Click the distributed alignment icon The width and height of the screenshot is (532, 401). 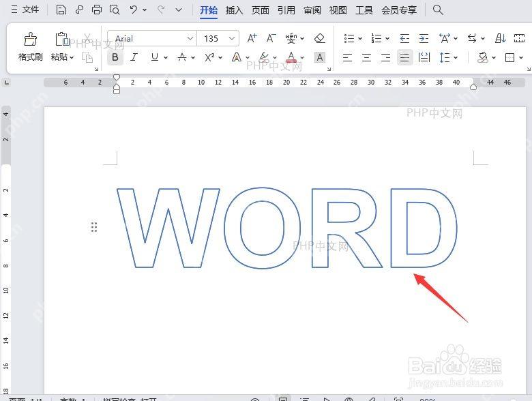pyautogui.click(x=424, y=57)
